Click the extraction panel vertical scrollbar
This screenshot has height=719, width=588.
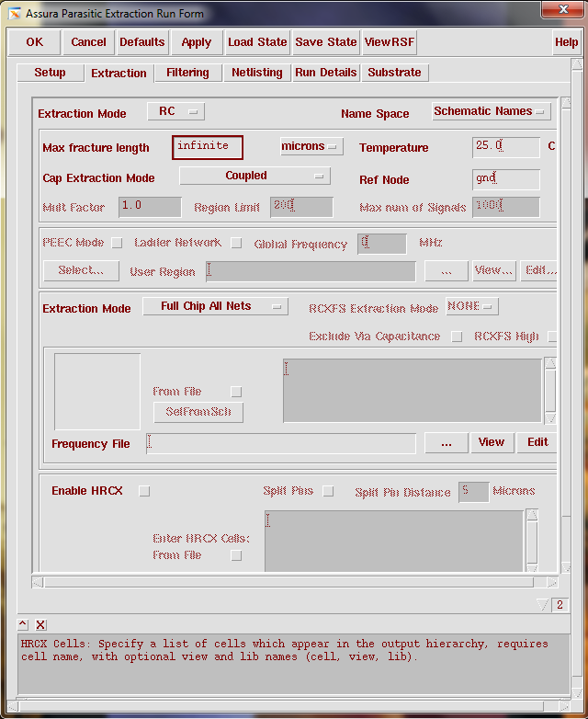pyautogui.click(x=566, y=335)
